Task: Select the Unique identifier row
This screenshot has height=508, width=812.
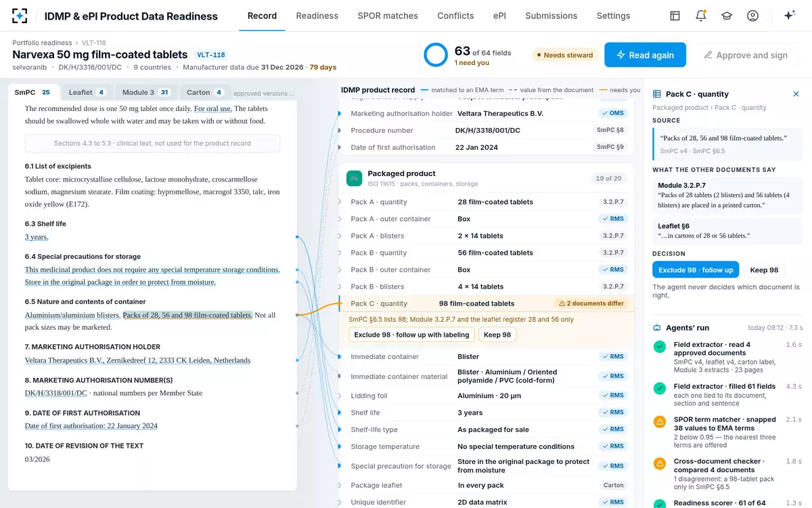Action: (486, 502)
